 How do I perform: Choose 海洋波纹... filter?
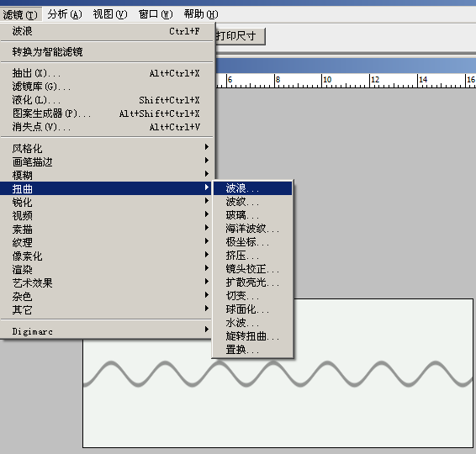pyautogui.click(x=252, y=229)
